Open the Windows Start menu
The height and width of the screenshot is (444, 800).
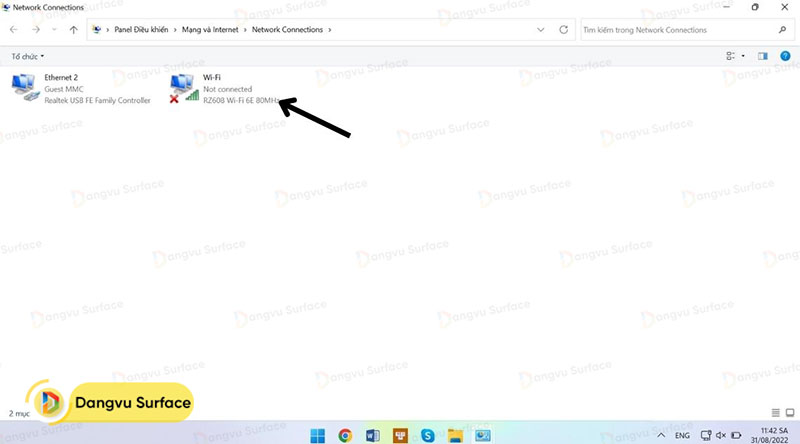(317, 435)
